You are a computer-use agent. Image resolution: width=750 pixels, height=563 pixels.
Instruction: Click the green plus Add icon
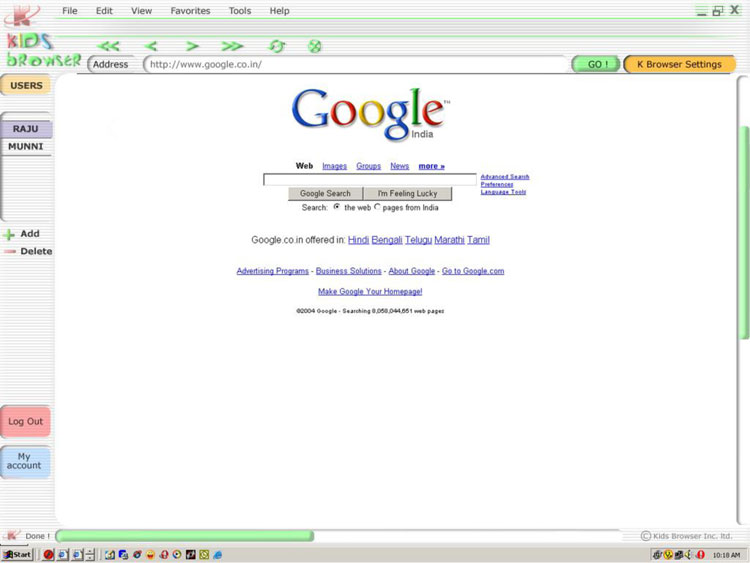(x=9, y=235)
